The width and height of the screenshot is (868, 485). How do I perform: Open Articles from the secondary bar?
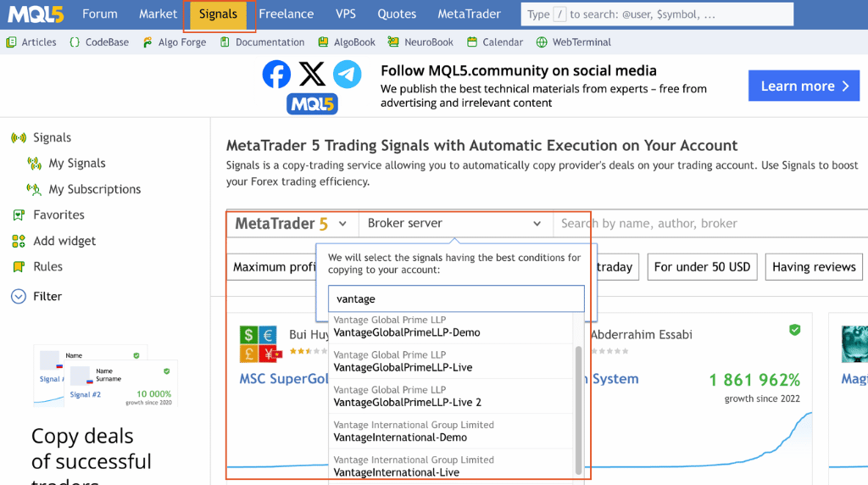click(x=39, y=42)
